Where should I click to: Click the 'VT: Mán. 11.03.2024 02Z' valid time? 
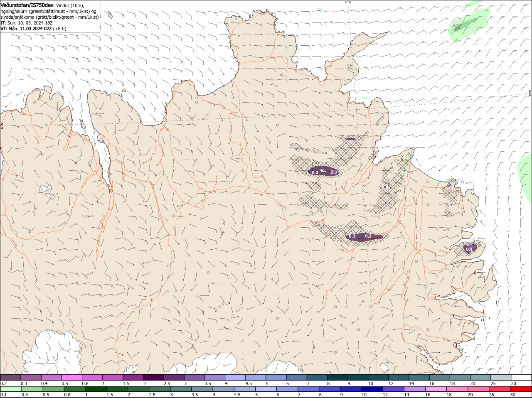[26, 29]
